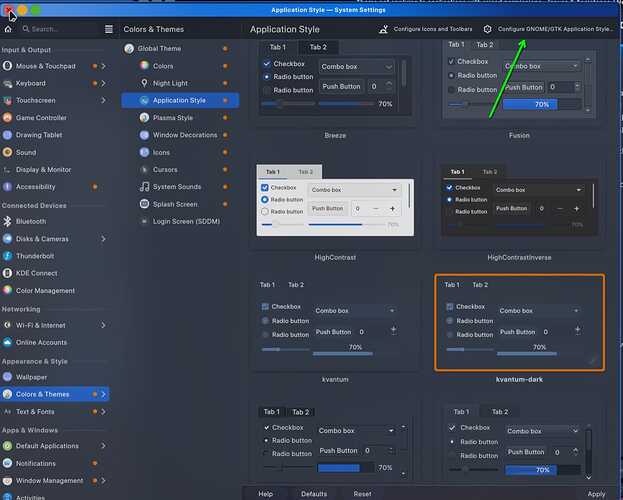Open Combo box in HighContrast preview

click(x=354, y=190)
